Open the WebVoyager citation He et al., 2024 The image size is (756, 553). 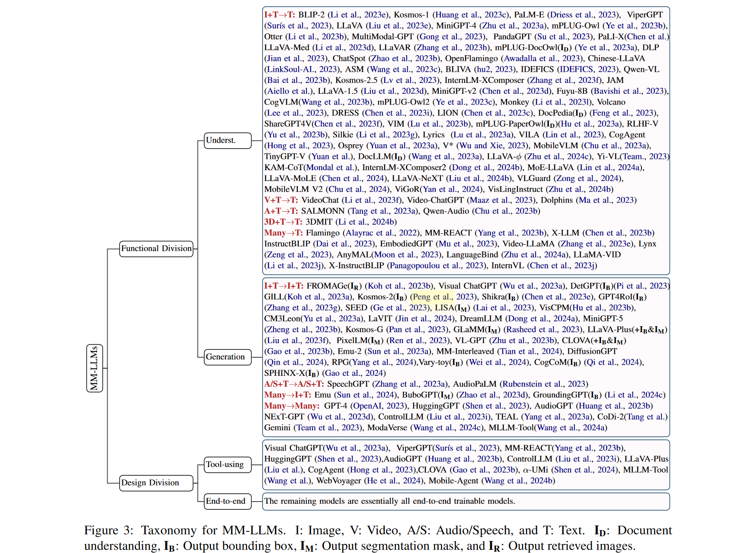click(393, 481)
